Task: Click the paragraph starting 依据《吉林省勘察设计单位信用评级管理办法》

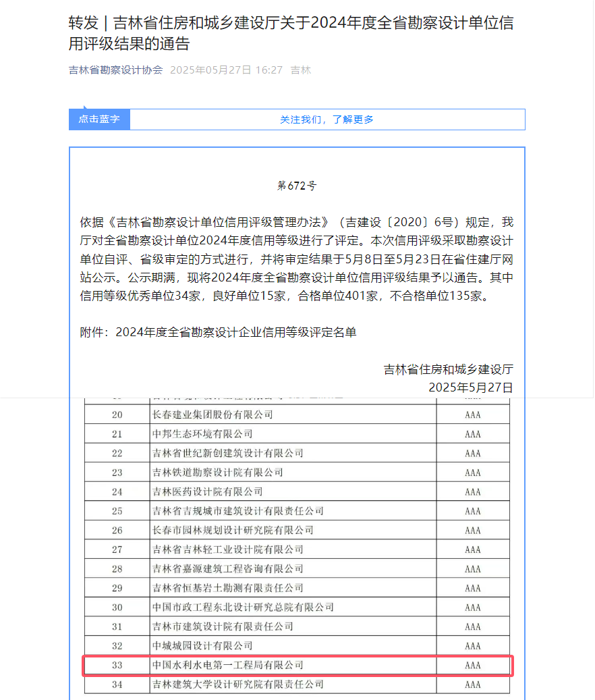Action: [x=297, y=259]
